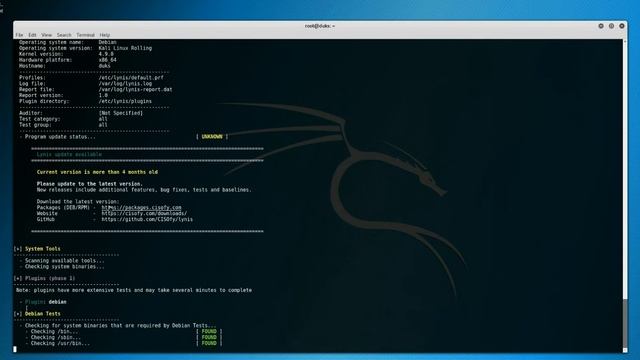
Task: Click the 'Checking system binaries...' line
Action: (x=64, y=267)
